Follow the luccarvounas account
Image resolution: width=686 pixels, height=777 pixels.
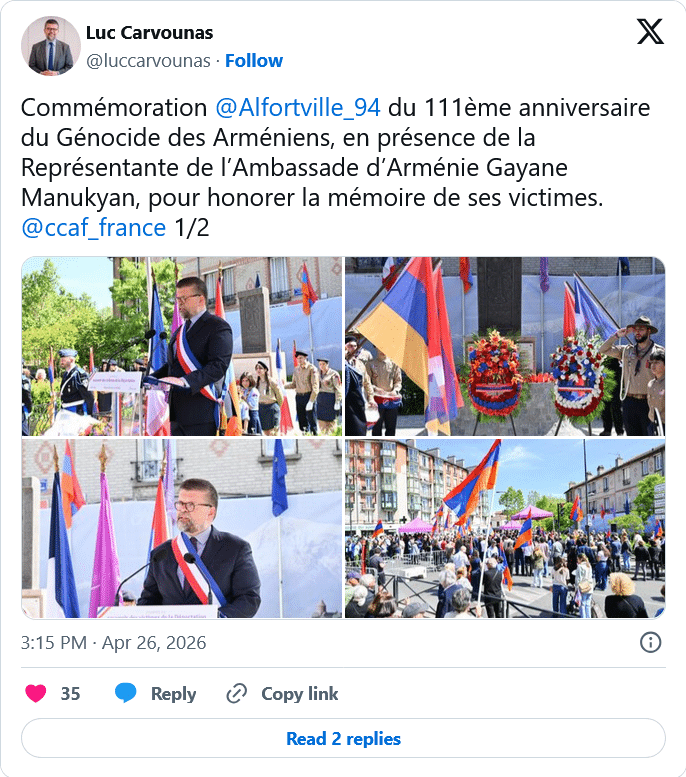[254, 60]
